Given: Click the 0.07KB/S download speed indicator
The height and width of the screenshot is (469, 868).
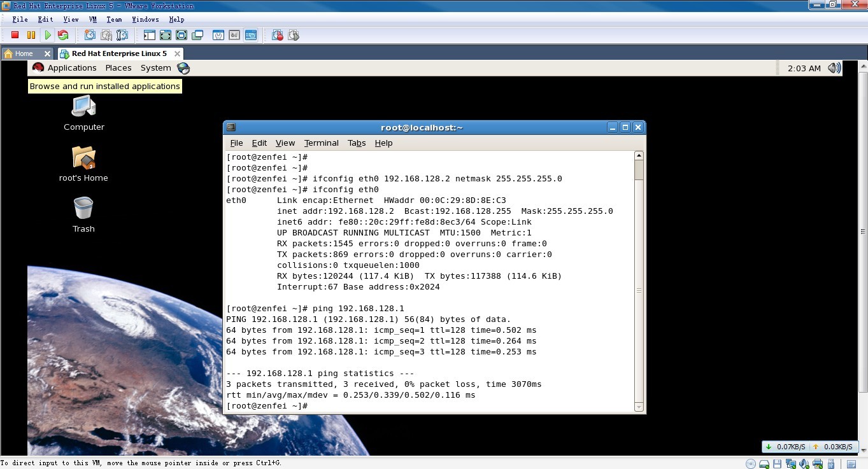Looking at the screenshot, I should (x=786, y=447).
